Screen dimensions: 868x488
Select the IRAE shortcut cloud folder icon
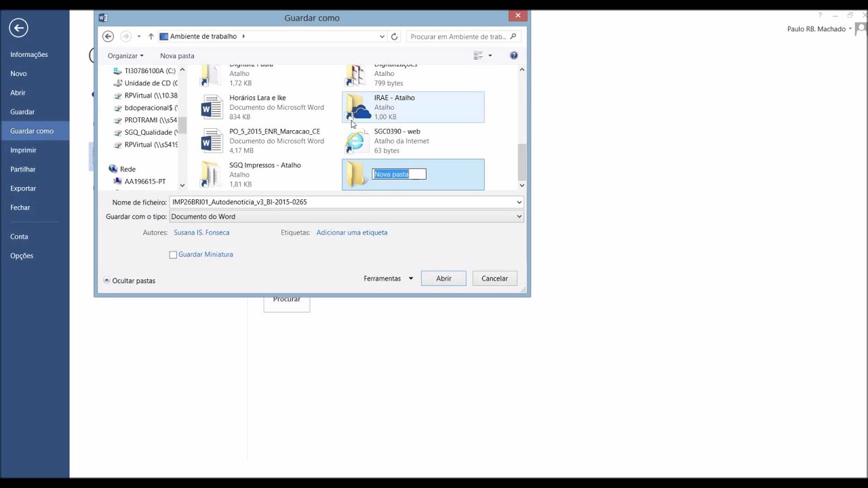point(358,107)
